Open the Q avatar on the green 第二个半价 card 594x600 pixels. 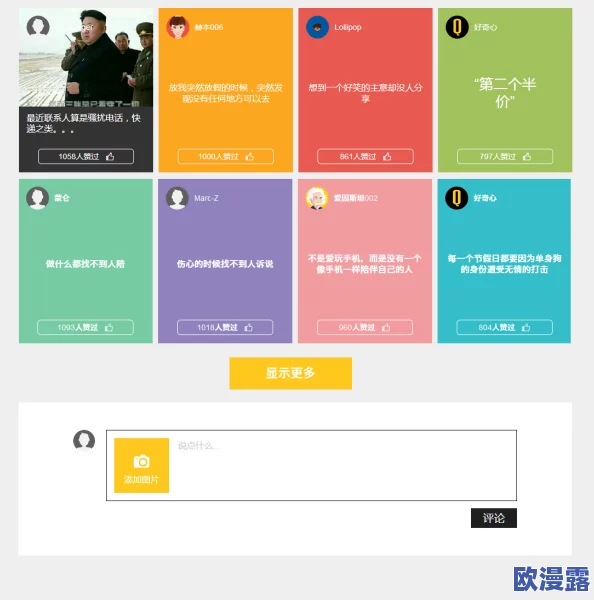pyautogui.click(x=457, y=27)
